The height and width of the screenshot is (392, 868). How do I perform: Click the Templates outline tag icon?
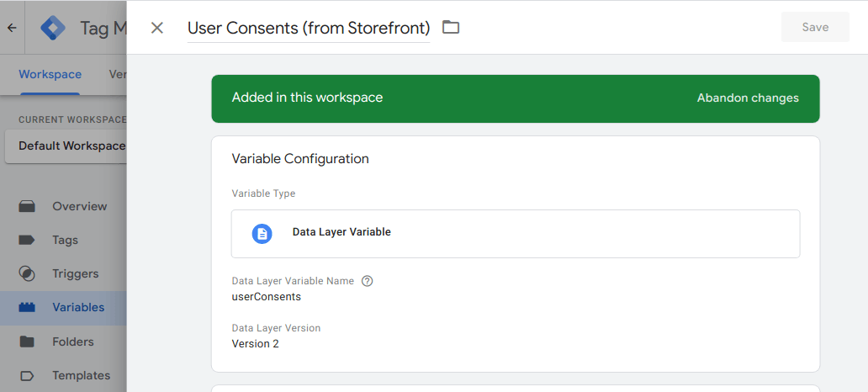point(27,376)
